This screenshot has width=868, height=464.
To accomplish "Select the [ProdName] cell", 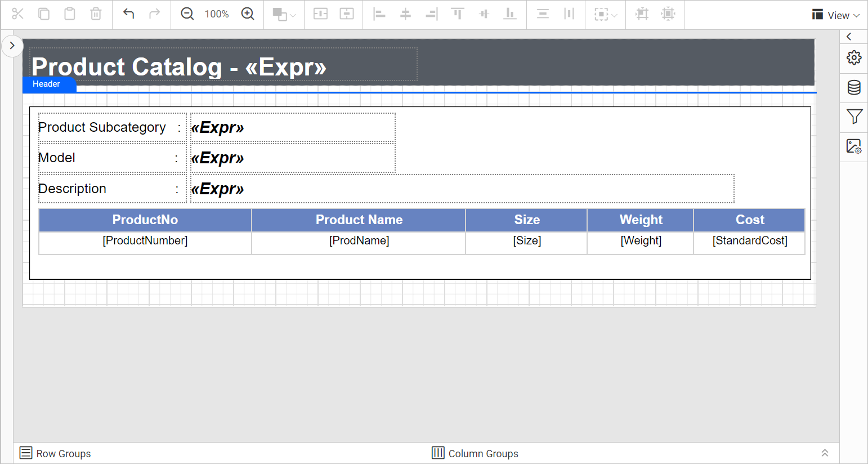I will click(359, 243).
